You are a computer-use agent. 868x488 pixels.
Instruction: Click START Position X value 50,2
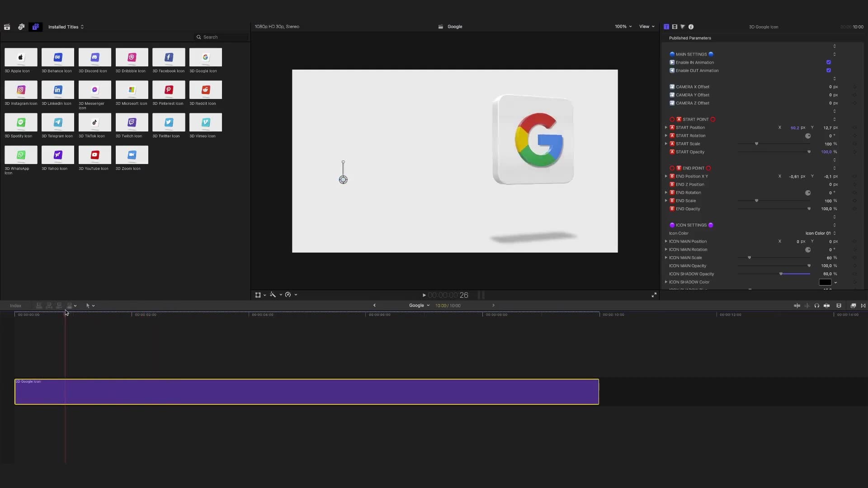[795, 128]
